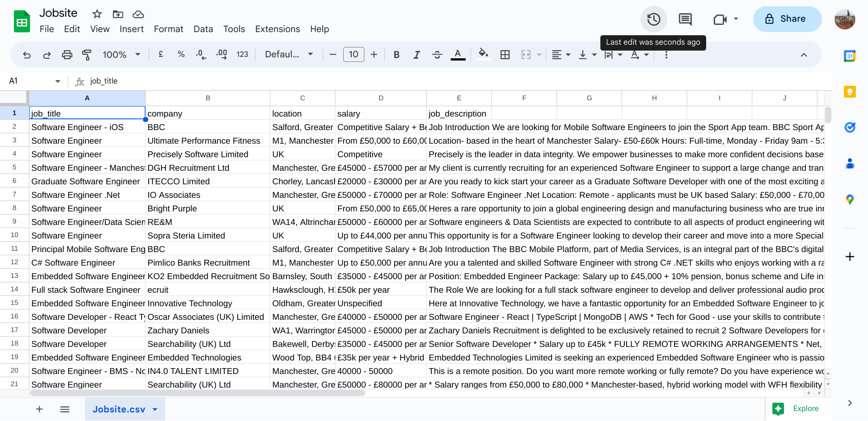
Task: Click the Undo arrow icon
Action: (27, 55)
